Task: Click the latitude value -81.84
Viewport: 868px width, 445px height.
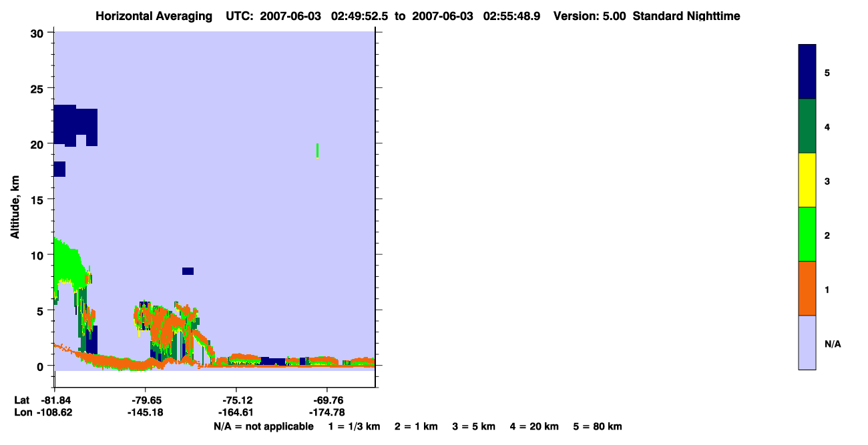Action: point(55,400)
